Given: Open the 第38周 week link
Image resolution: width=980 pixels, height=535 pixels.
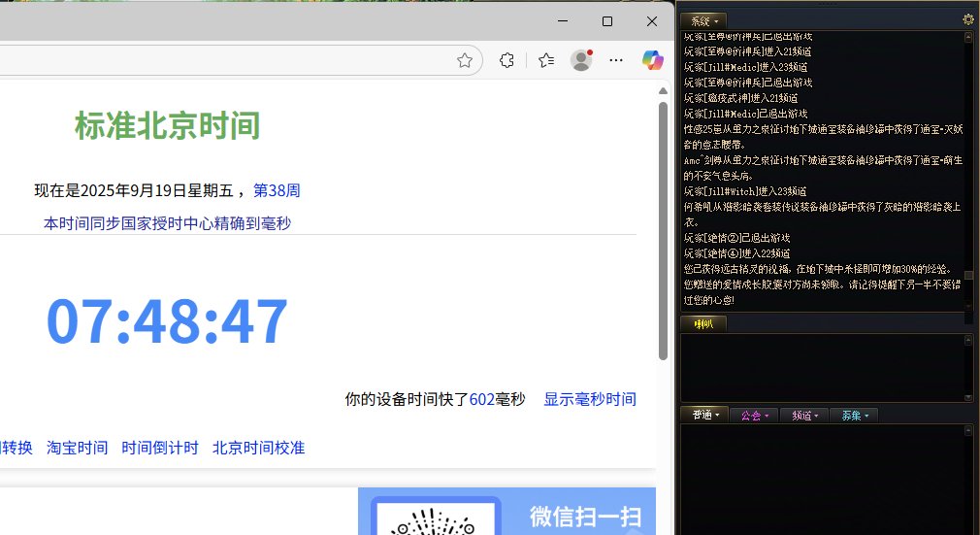Looking at the screenshot, I should pos(277,190).
